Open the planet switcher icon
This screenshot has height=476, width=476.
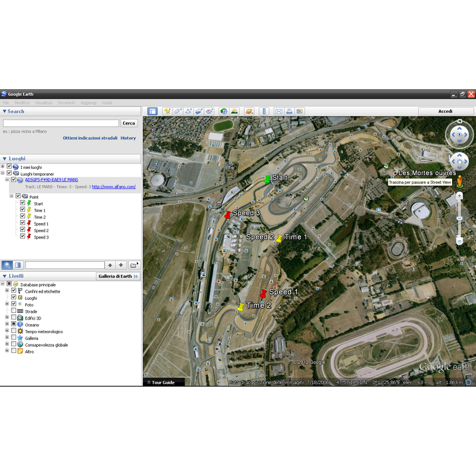pyautogui.click(x=249, y=111)
